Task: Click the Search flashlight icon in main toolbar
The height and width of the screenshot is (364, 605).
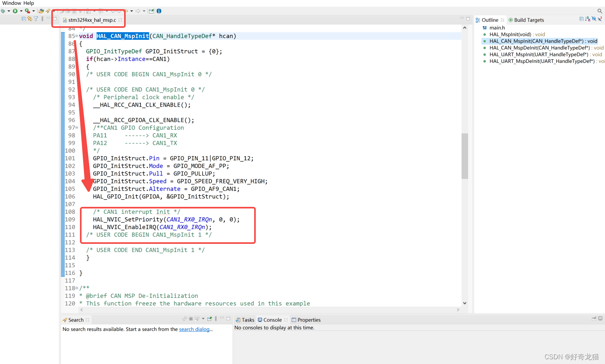Action: (48, 11)
